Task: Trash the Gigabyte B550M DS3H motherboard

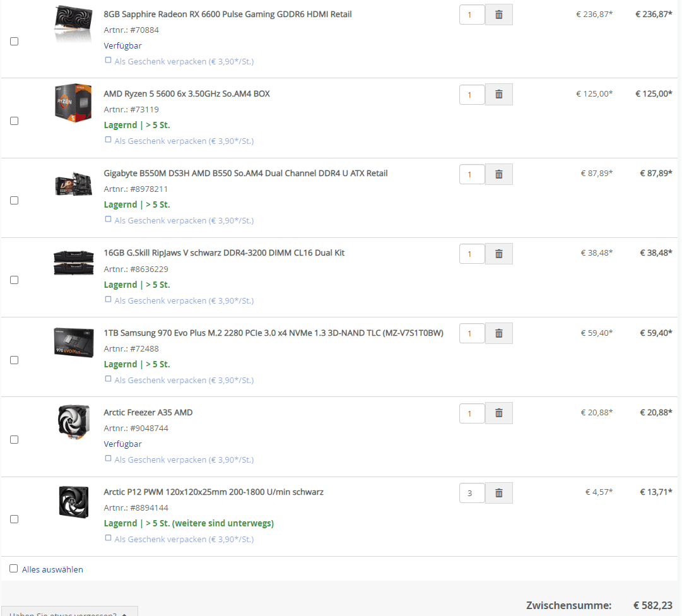Action: point(499,174)
